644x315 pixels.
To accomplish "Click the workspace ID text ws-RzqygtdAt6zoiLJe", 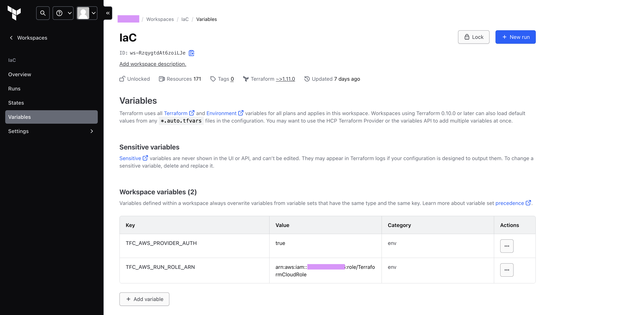I will pos(157,53).
